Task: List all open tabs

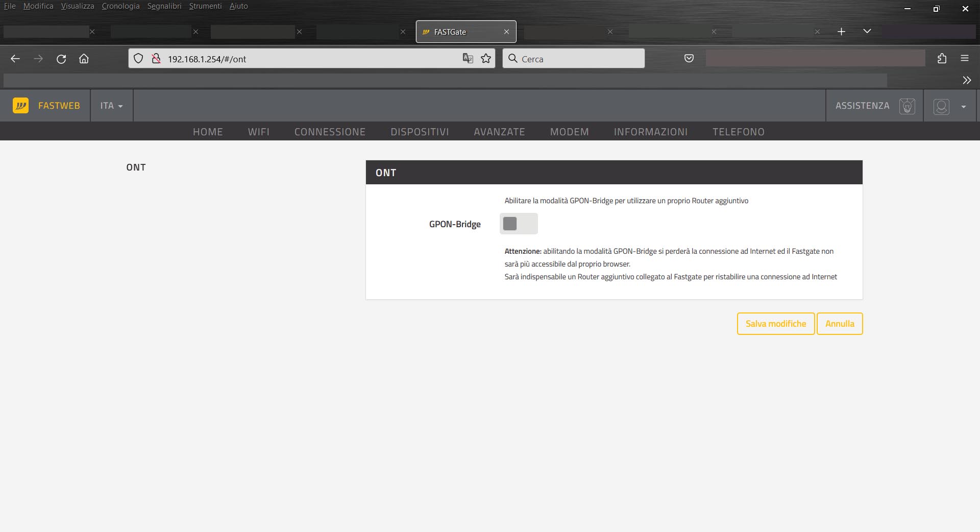Action: [x=867, y=31]
